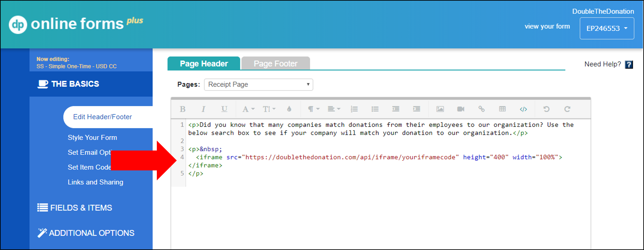
Task: Click the dp online forms plus logo
Action: 76,24
